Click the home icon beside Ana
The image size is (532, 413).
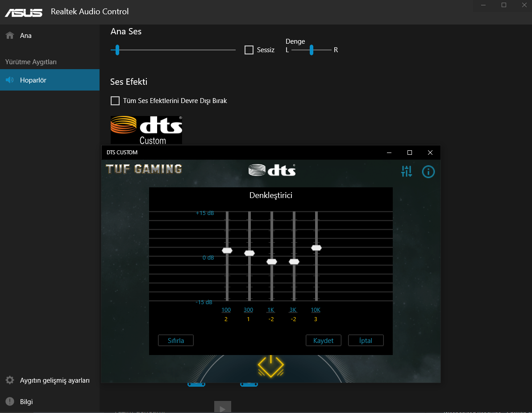pyautogui.click(x=10, y=35)
